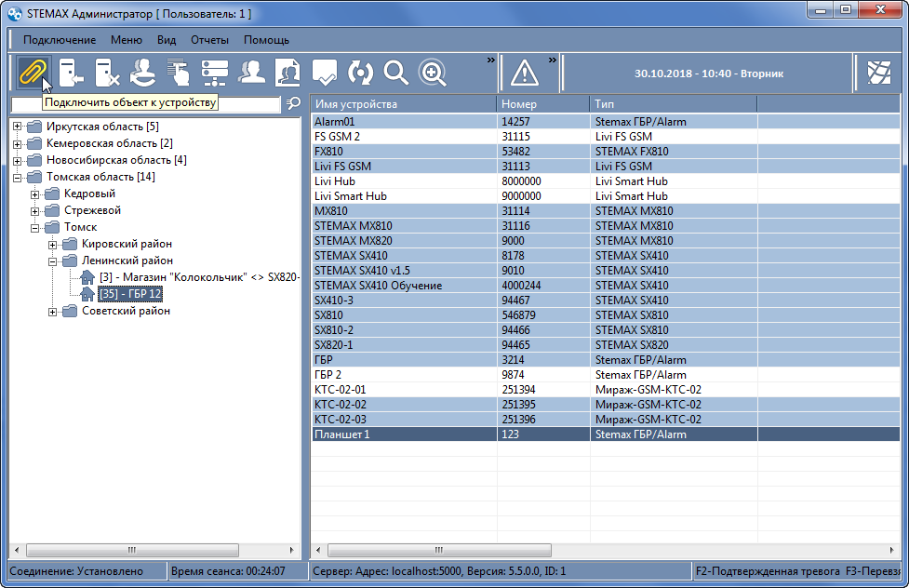Sort by Имя устройства column header
909x588 pixels.
click(x=404, y=104)
